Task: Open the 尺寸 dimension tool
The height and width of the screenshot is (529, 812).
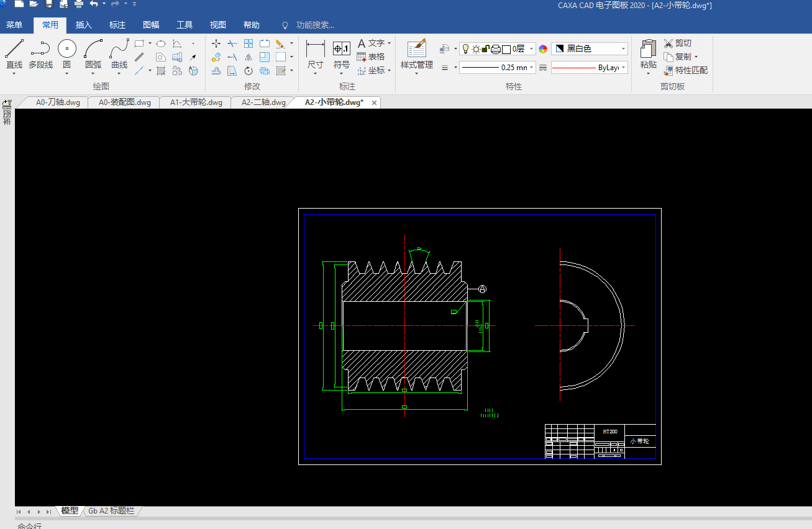Action: pos(315,50)
